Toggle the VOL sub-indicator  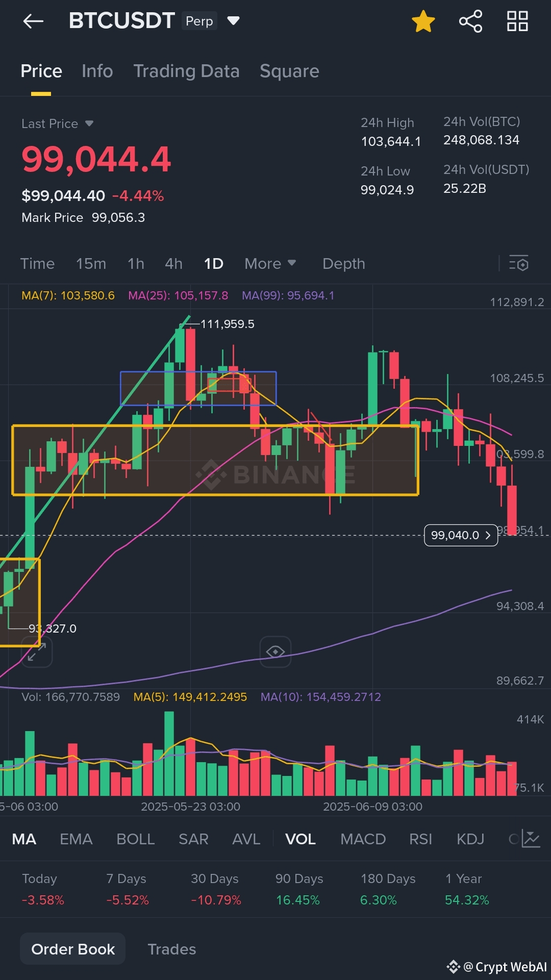click(x=300, y=839)
